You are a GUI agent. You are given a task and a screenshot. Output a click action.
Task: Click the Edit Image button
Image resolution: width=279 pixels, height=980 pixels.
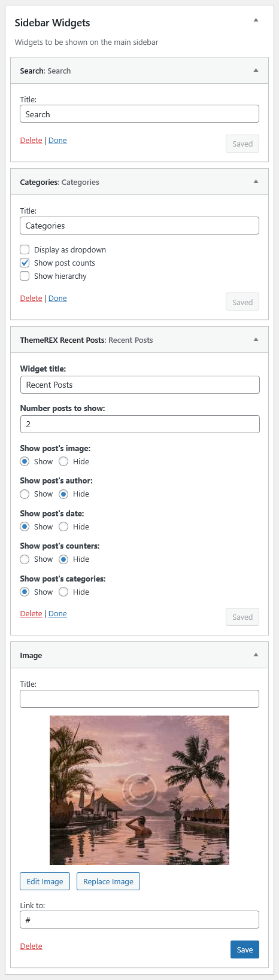tap(45, 881)
